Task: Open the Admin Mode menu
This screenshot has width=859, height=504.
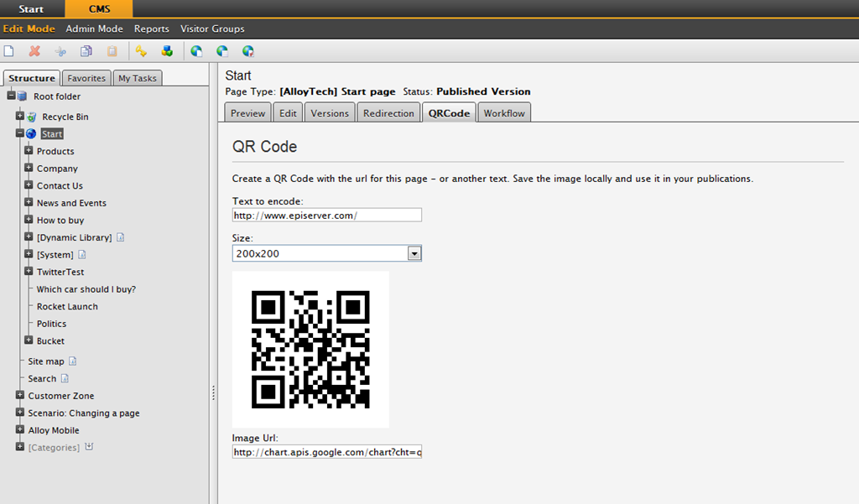Action: point(94,29)
